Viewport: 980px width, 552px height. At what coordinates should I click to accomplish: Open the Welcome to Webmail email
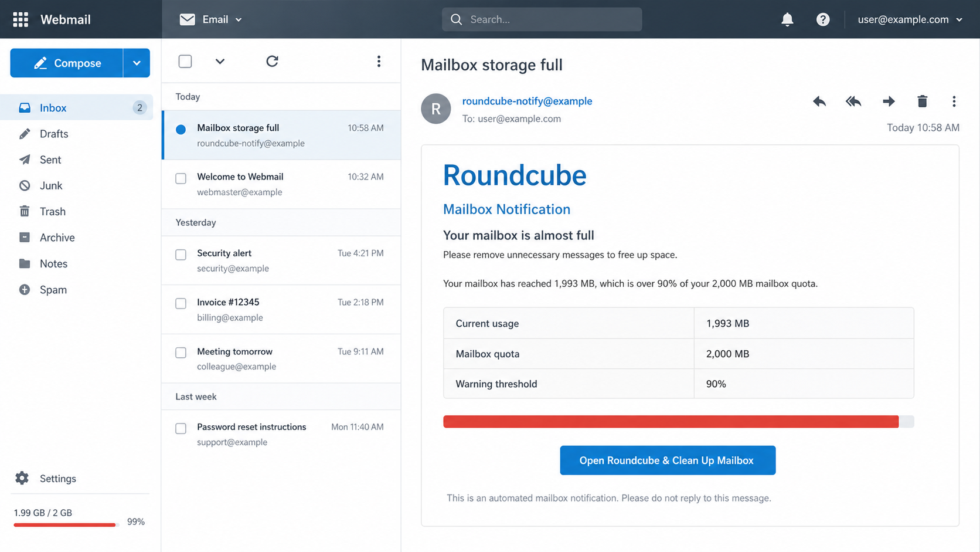click(281, 184)
